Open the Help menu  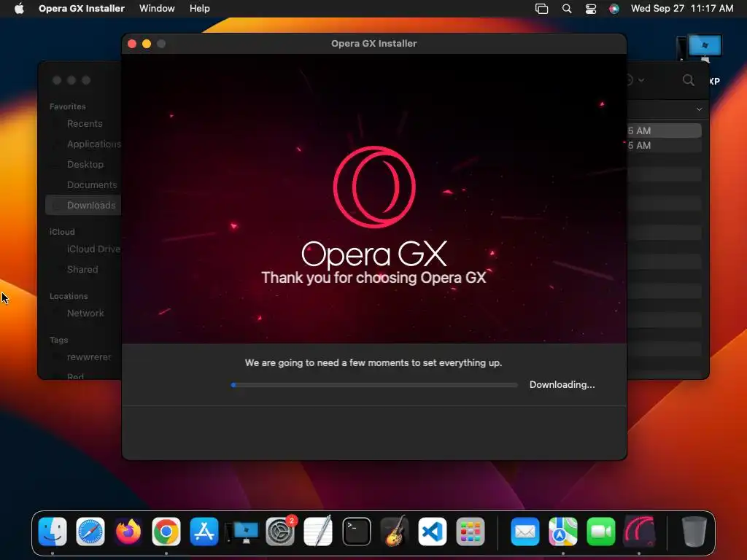(199, 8)
